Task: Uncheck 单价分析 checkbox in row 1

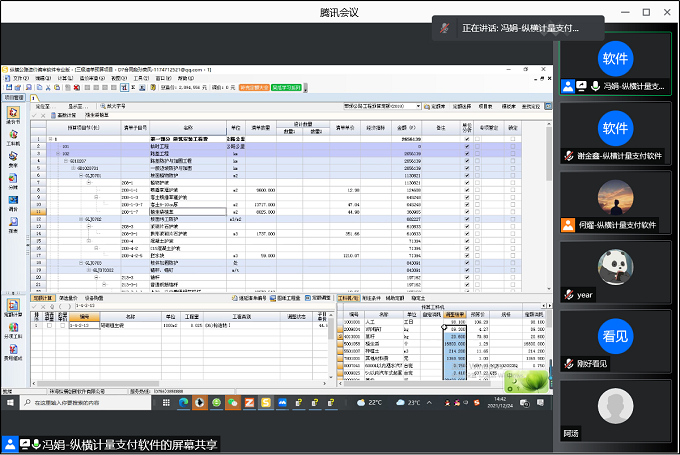Action: tap(467, 139)
